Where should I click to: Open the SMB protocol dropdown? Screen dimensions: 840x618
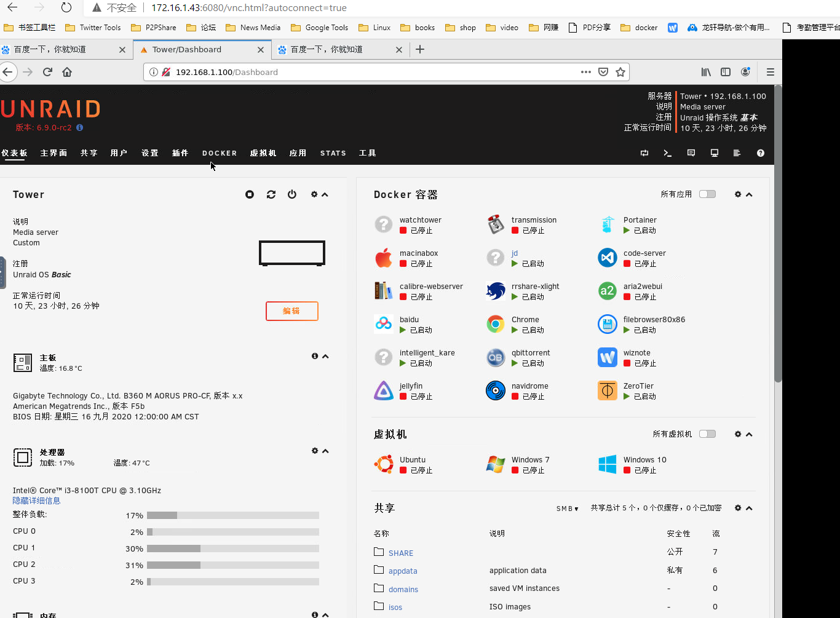568,509
